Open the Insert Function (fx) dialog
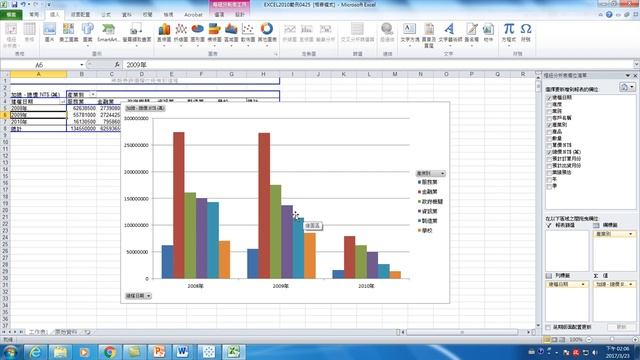Image resolution: width=640 pixels, height=360 pixels. coord(117,64)
